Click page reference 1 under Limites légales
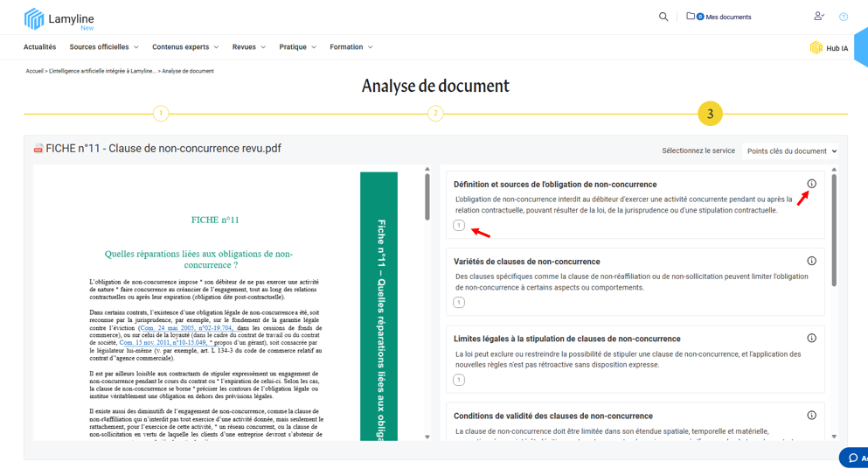The image size is (868, 469). click(x=459, y=380)
